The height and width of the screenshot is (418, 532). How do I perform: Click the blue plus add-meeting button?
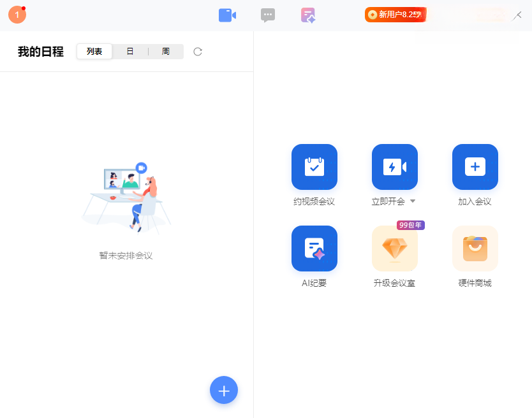click(224, 390)
